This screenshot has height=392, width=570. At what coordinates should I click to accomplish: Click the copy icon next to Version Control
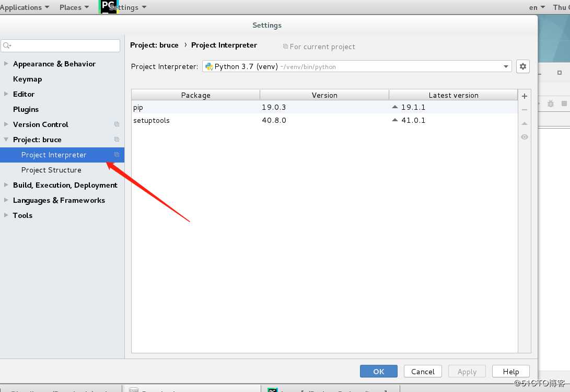pos(117,124)
